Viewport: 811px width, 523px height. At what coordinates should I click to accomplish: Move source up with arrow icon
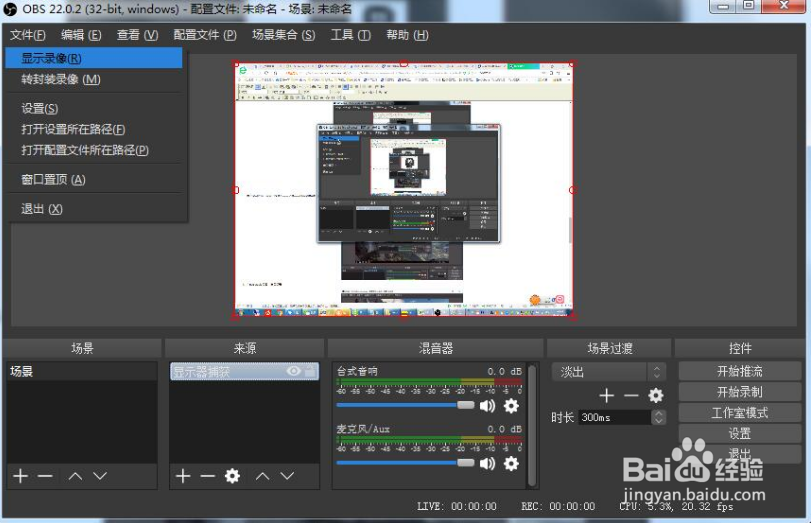[263, 476]
